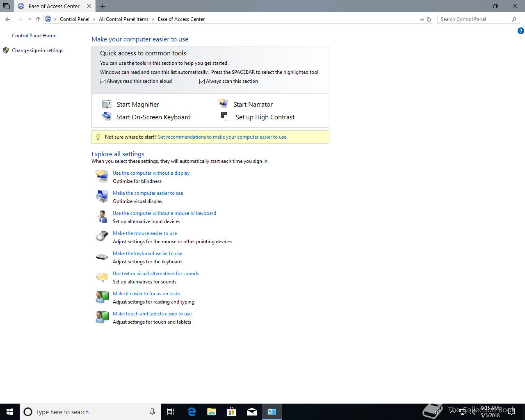
Task: Open the tab overview icon in the title bar
Action: pyautogui.click(x=6, y=6)
